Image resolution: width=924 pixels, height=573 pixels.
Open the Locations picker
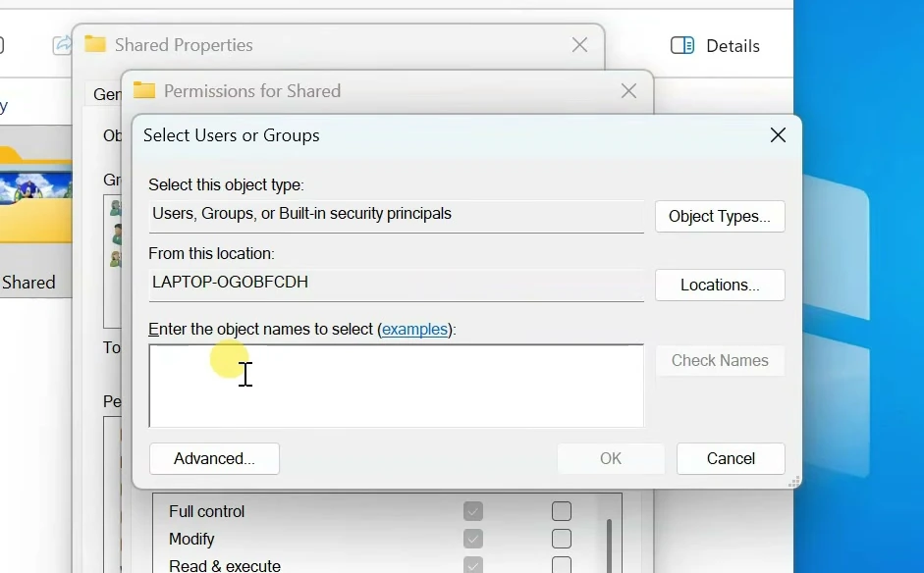720,285
